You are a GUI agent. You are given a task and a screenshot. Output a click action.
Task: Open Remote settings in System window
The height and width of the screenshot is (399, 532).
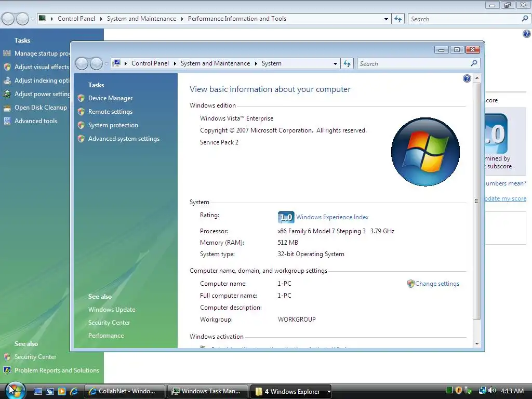tap(110, 112)
